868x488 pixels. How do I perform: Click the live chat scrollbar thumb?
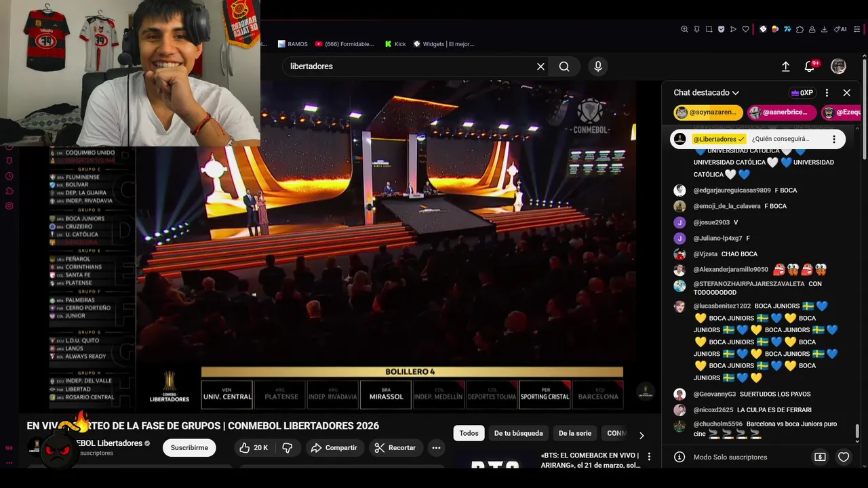click(857, 432)
